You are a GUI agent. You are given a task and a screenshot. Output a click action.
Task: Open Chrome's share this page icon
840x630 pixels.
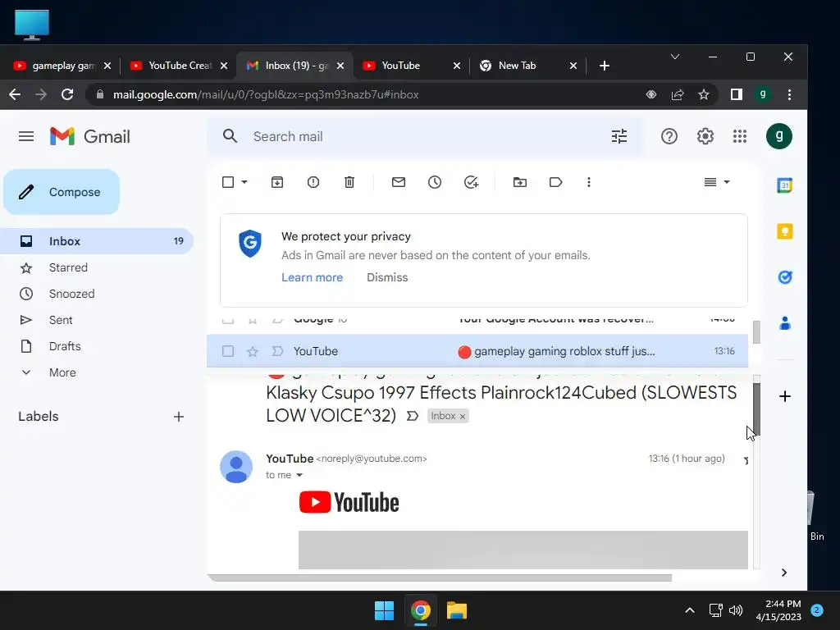click(677, 94)
